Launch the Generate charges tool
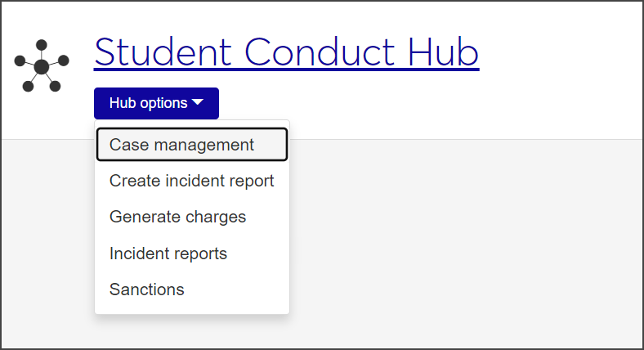 click(x=177, y=217)
